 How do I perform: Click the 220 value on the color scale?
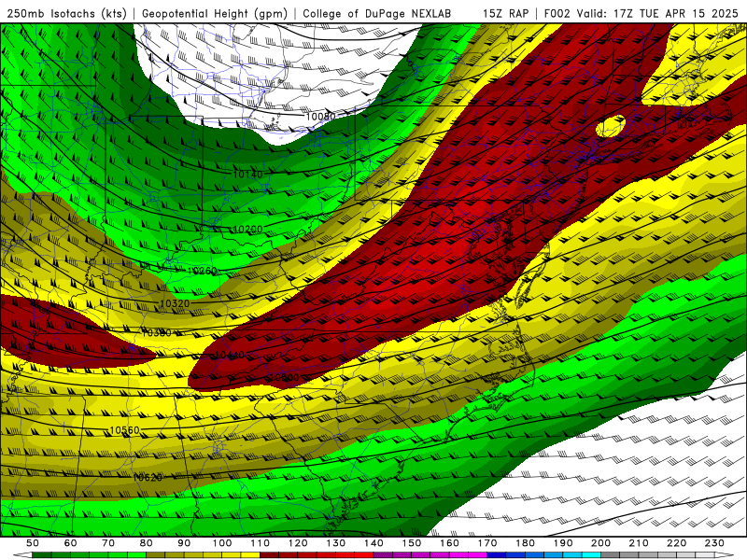676,543
